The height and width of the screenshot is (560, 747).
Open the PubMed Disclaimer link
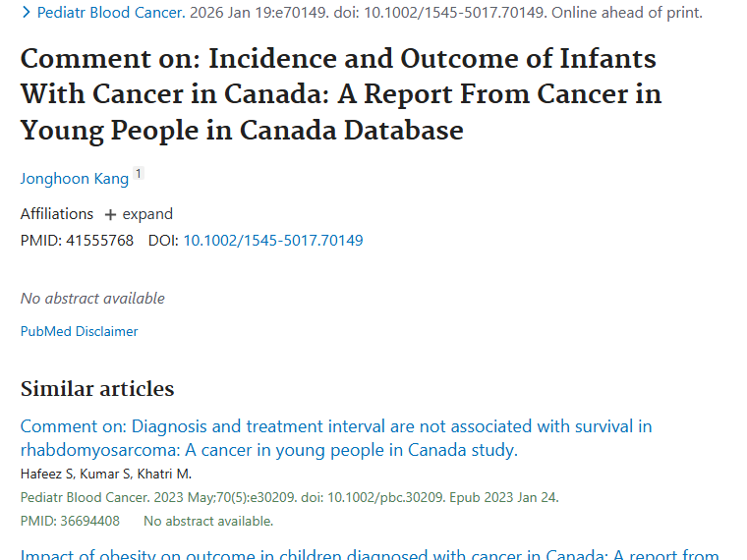click(x=80, y=331)
